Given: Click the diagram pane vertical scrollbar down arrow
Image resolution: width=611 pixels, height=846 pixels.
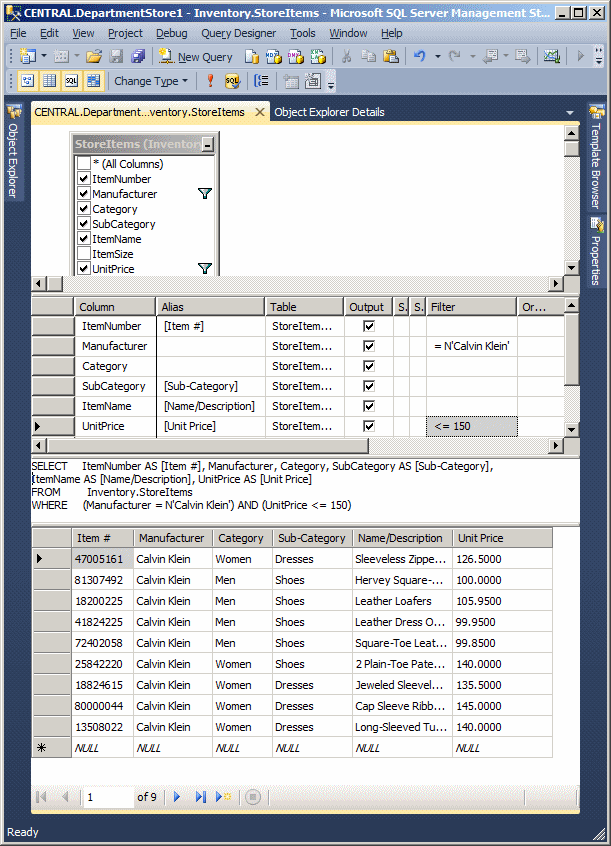Looking at the screenshot, I should click(572, 268).
